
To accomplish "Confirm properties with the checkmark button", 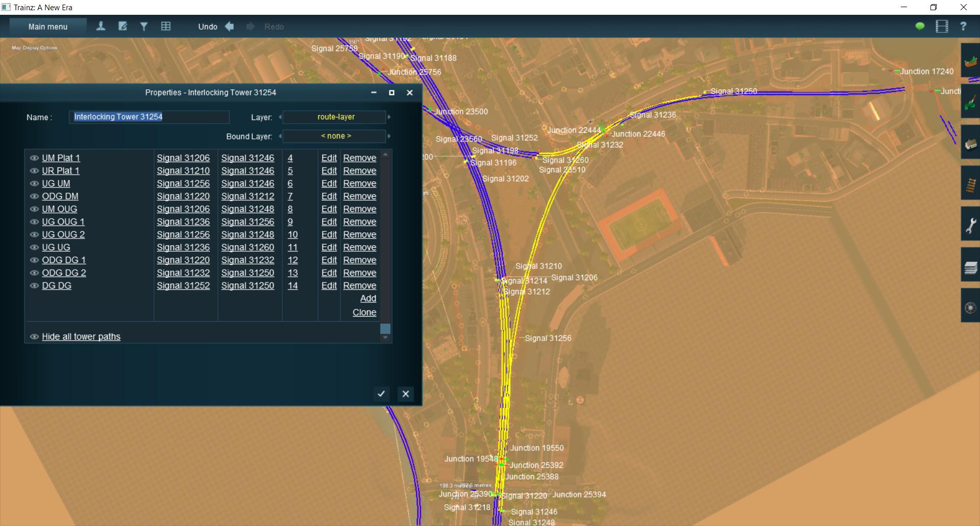I will coord(381,394).
